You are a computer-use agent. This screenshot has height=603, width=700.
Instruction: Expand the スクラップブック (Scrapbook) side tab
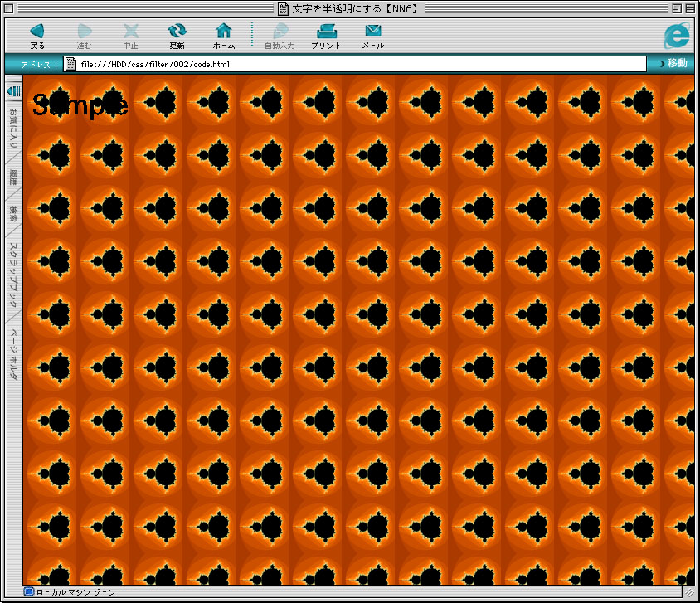click(x=13, y=275)
